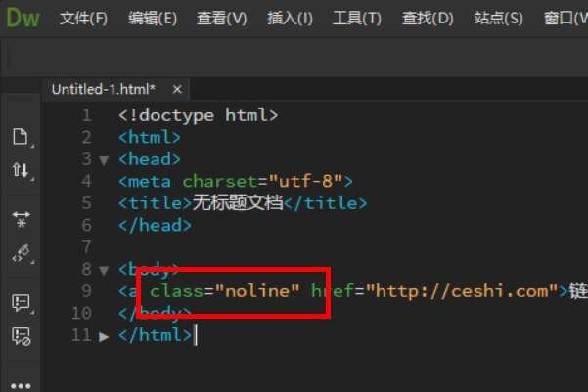The image size is (588, 392).
Task: Click the http://ceshi.com href value
Action: (x=462, y=291)
